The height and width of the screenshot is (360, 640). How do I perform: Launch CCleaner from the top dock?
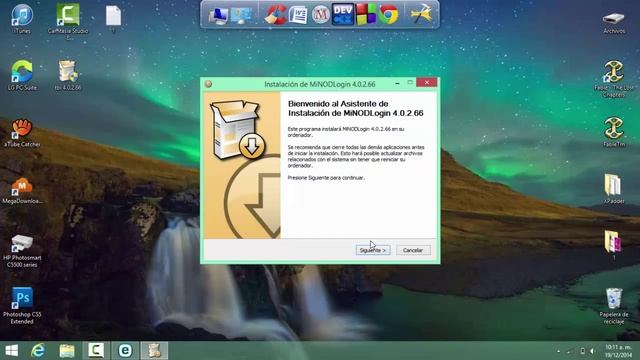point(276,15)
